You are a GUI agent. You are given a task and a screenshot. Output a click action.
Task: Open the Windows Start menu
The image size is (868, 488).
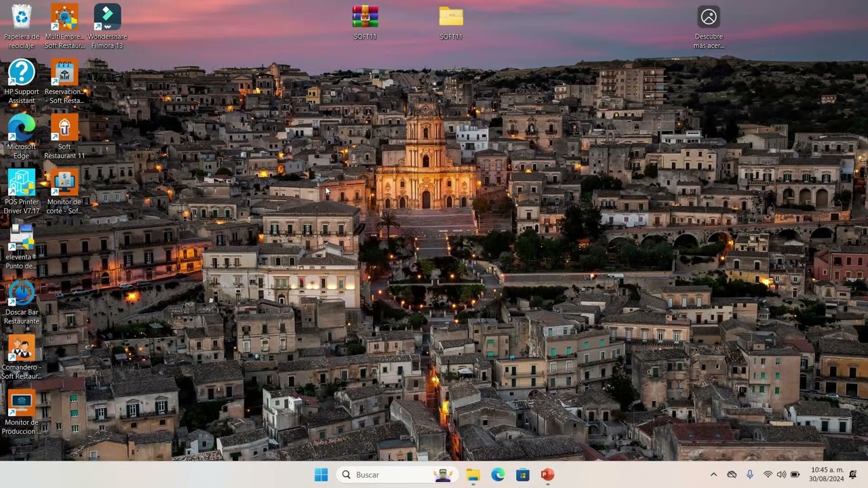[x=321, y=474]
